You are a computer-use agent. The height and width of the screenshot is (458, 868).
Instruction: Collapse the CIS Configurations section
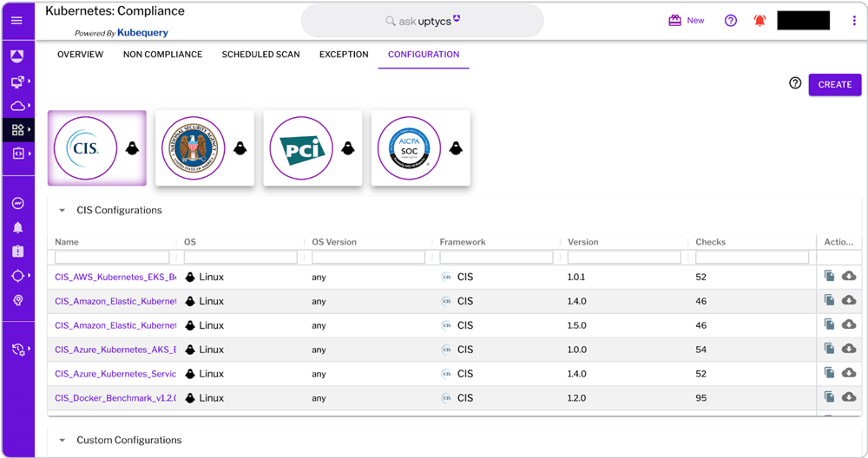pos(62,210)
